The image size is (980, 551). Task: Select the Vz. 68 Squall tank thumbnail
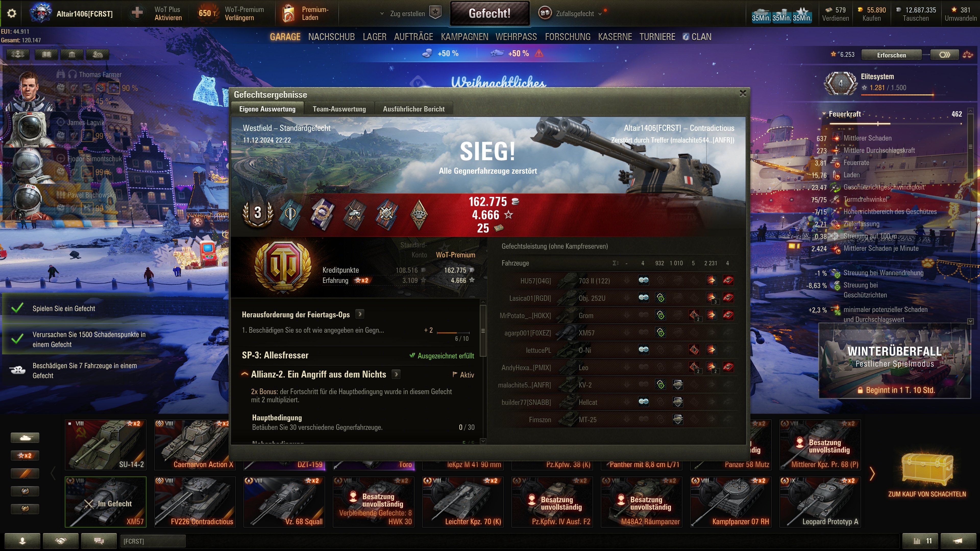(x=284, y=502)
